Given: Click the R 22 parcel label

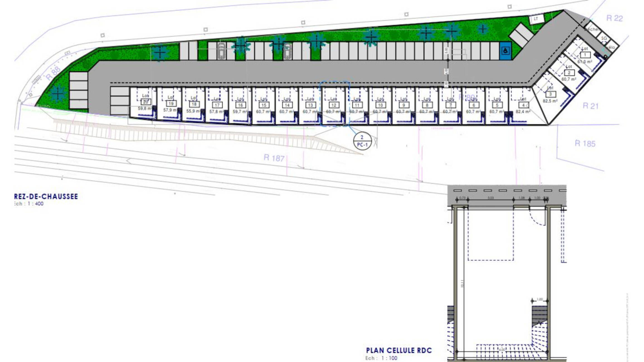Looking at the screenshot, I should (x=614, y=18).
